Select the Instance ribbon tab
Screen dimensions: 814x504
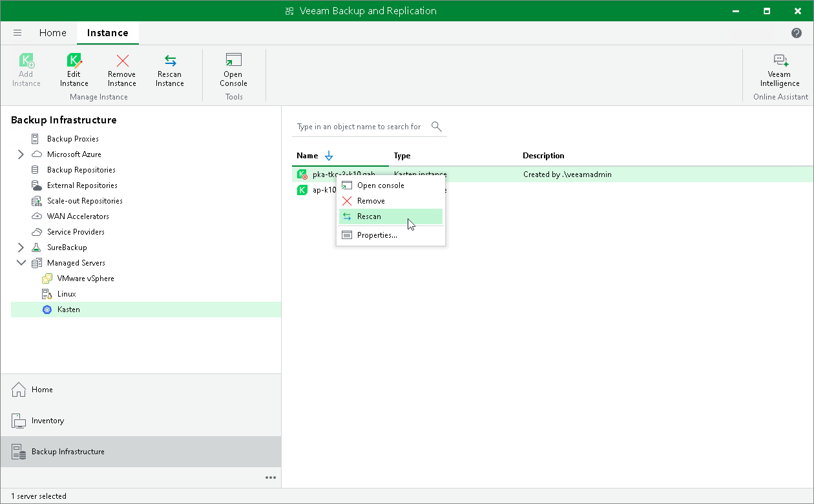point(107,33)
